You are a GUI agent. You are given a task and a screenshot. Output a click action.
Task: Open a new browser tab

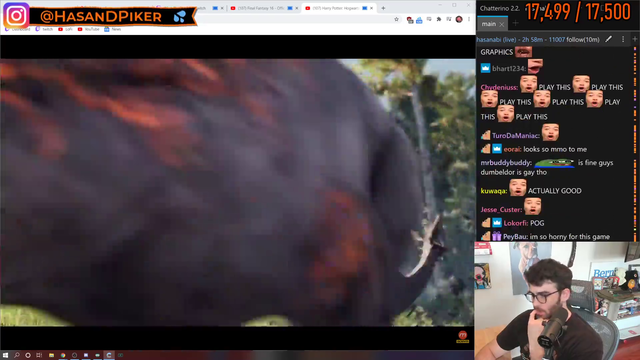[x=383, y=8]
